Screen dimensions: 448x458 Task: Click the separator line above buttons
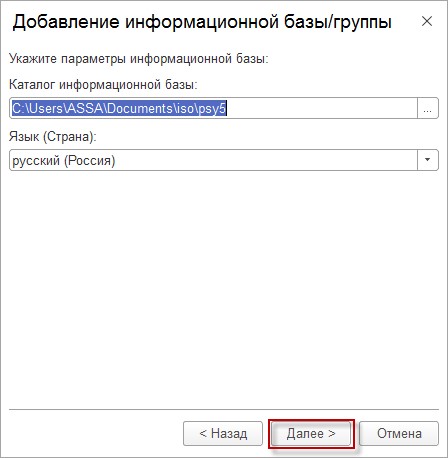click(x=224, y=409)
